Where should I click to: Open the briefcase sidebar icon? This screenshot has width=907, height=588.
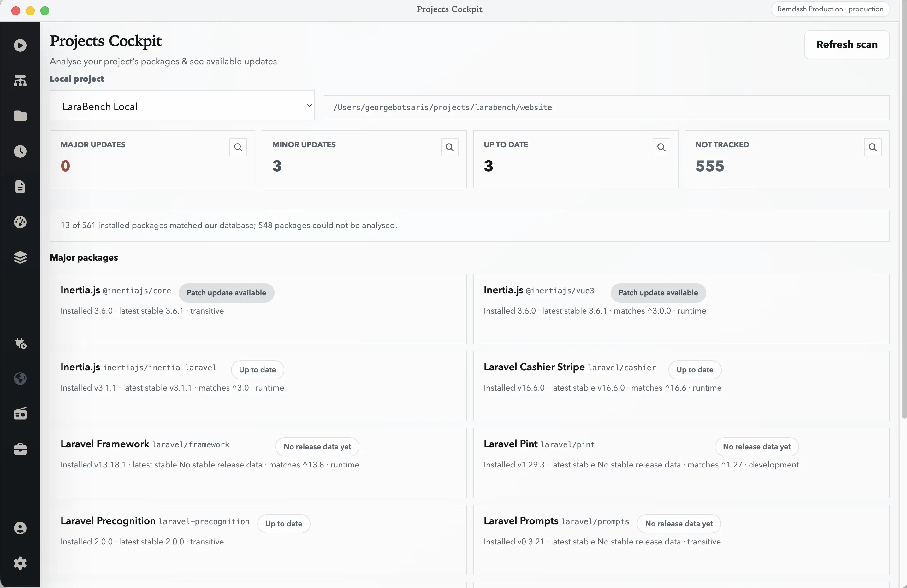[20, 449]
